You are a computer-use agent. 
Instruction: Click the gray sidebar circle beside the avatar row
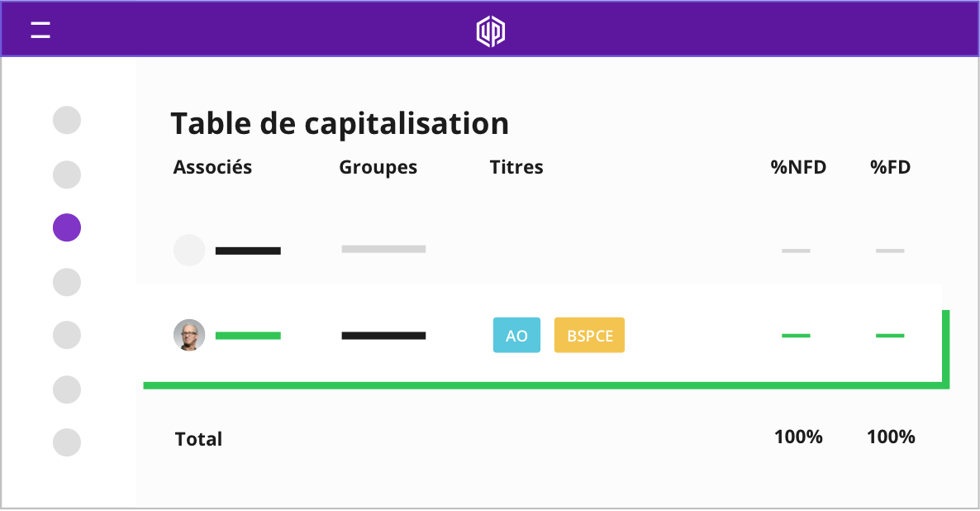(x=67, y=335)
